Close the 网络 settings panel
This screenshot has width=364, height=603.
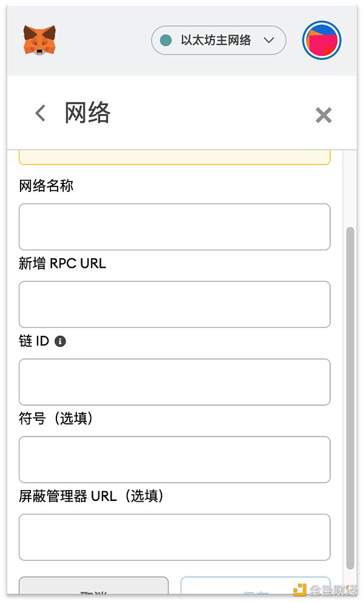click(323, 115)
